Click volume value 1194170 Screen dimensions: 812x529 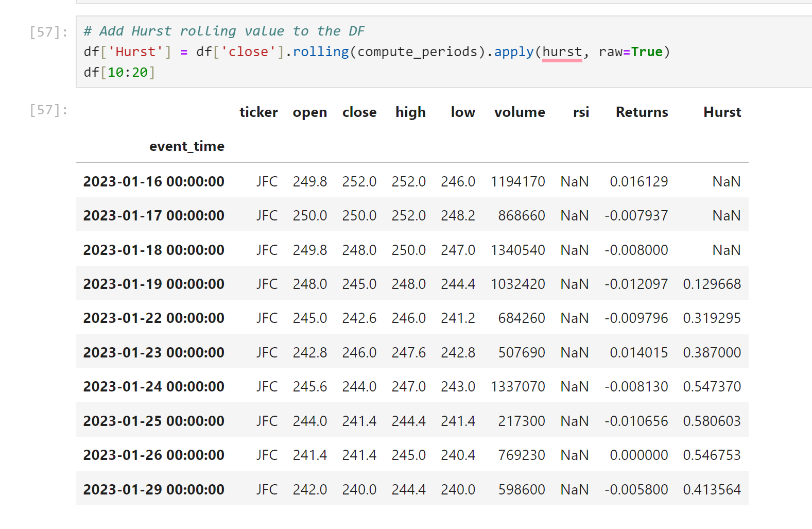(518, 181)
